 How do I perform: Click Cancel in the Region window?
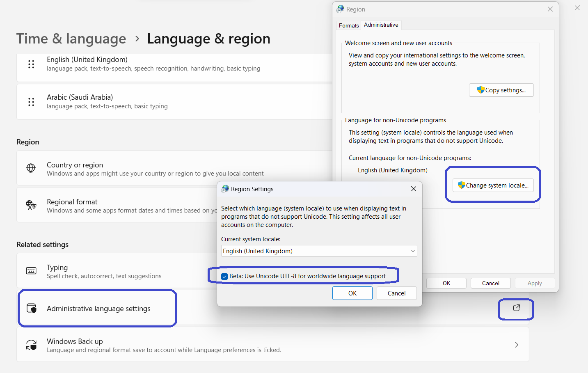pyautogui.click(x=490, y=284)
